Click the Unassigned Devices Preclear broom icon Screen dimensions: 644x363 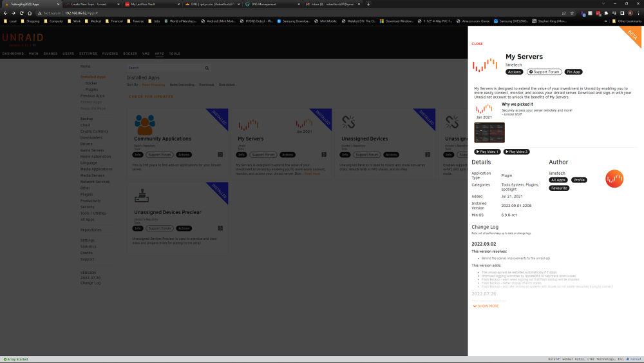click(x=142, y=195)
